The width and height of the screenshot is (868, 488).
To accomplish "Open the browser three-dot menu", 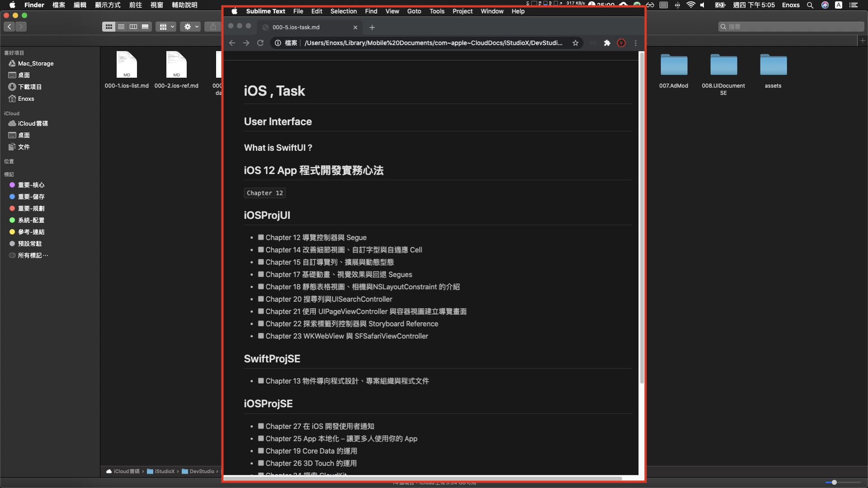I will 636,43.
